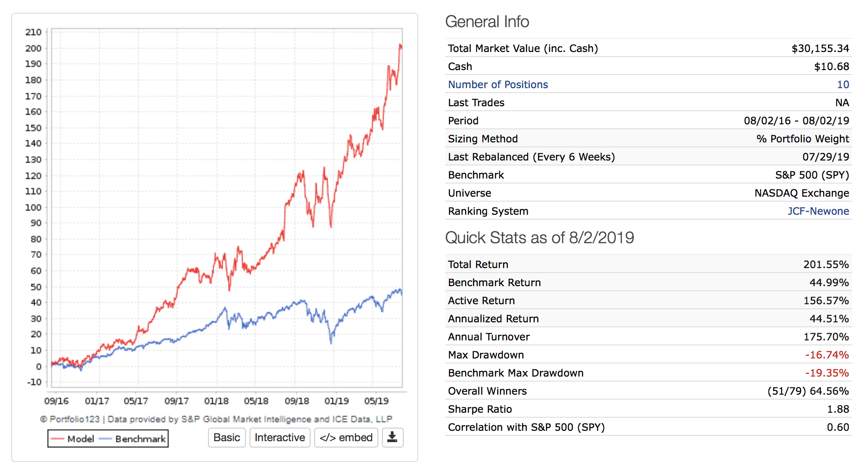Click the blue Benchmark legend entry
The width and height of the screenshot is (868, 462).
133,438
